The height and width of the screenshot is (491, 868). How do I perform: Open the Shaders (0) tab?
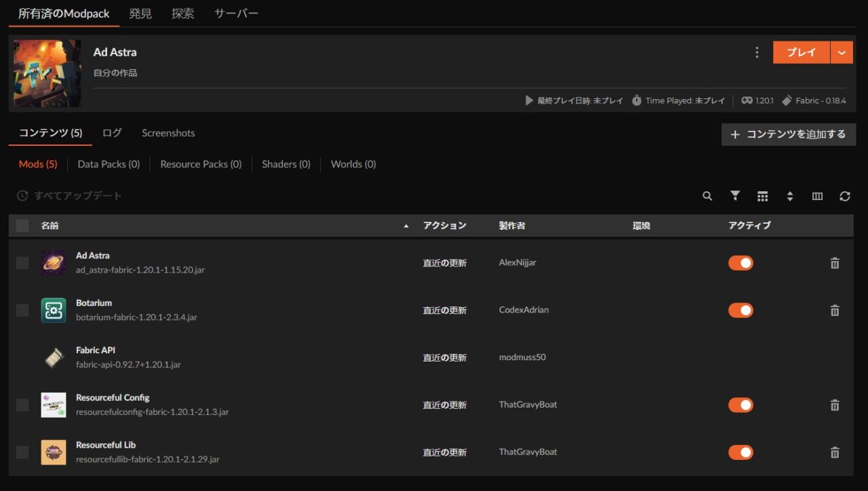pos(285,164)
